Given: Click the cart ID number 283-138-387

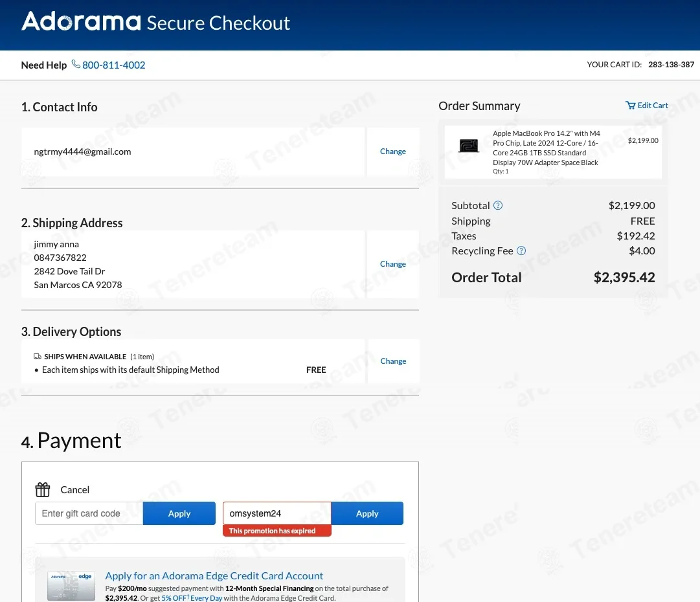Looking at the screenshot, I should tap(671, 65).
